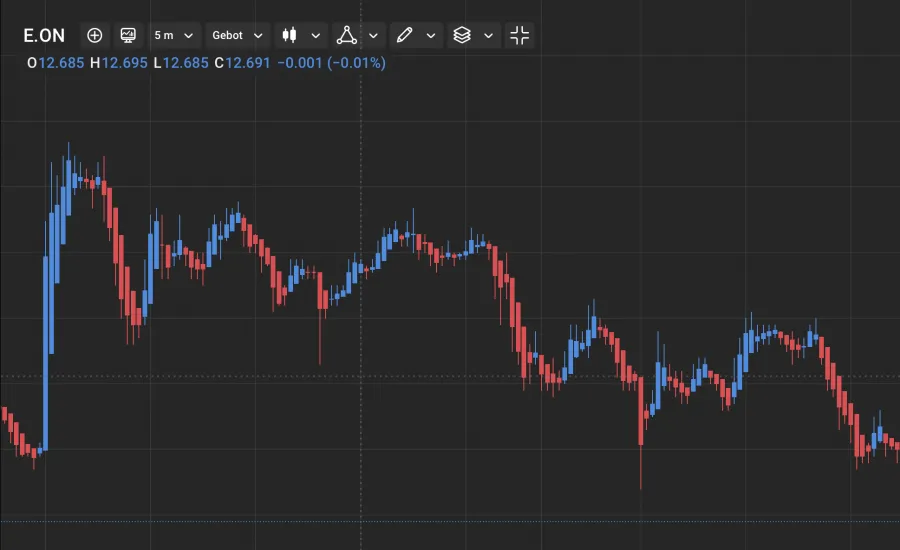
Task: Add a symbol with the plus icon
Action: tap(95, 36)
